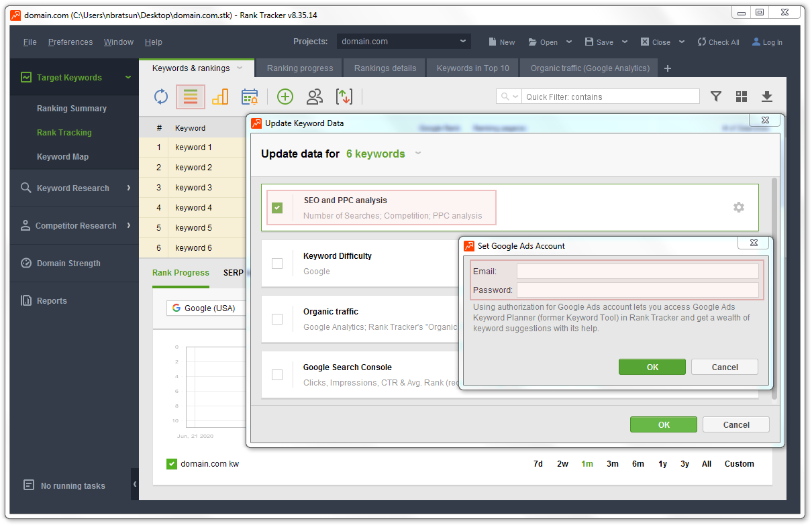
Task: Click the Save project disk icon
Action: click(589, 42)
